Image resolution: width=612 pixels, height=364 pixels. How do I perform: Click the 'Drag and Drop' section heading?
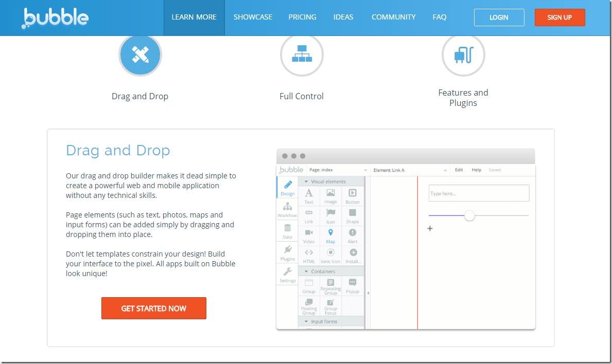pyautogui.click(x=118, y=151)
